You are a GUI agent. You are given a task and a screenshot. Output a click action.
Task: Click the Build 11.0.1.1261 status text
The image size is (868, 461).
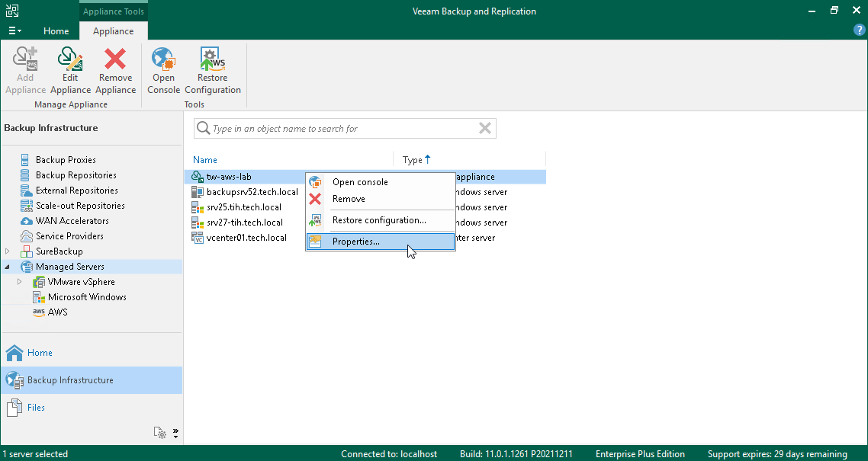[x=516, y=454]
